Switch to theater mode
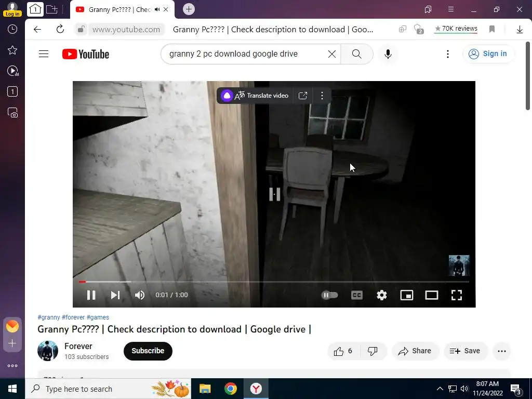 click(432, 295)
